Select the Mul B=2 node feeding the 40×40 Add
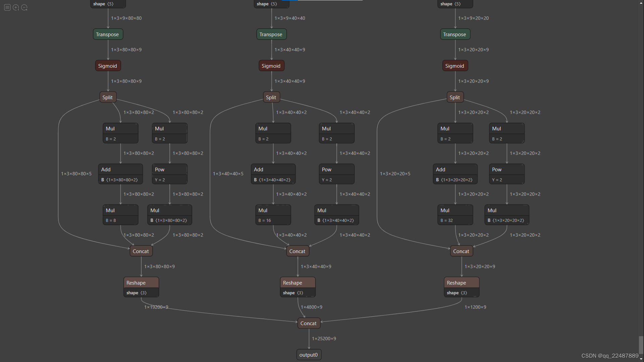The image size is (644, 362). click(273, 133)
